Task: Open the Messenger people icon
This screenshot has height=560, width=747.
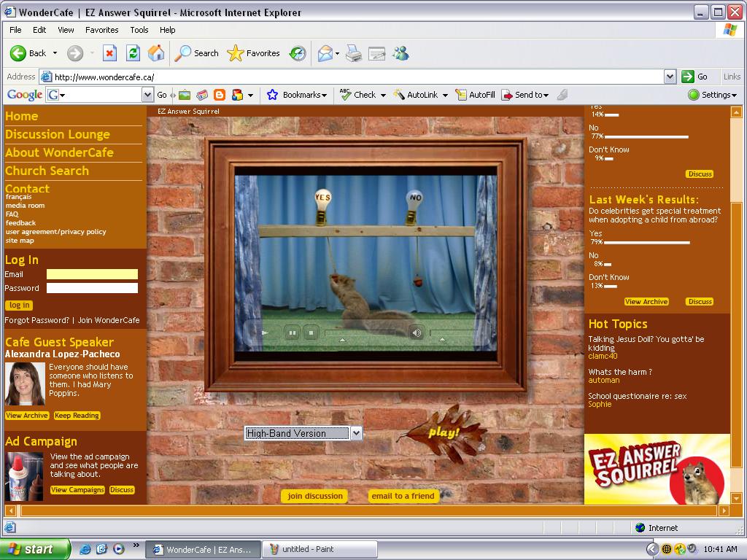Action: point(400,53)
